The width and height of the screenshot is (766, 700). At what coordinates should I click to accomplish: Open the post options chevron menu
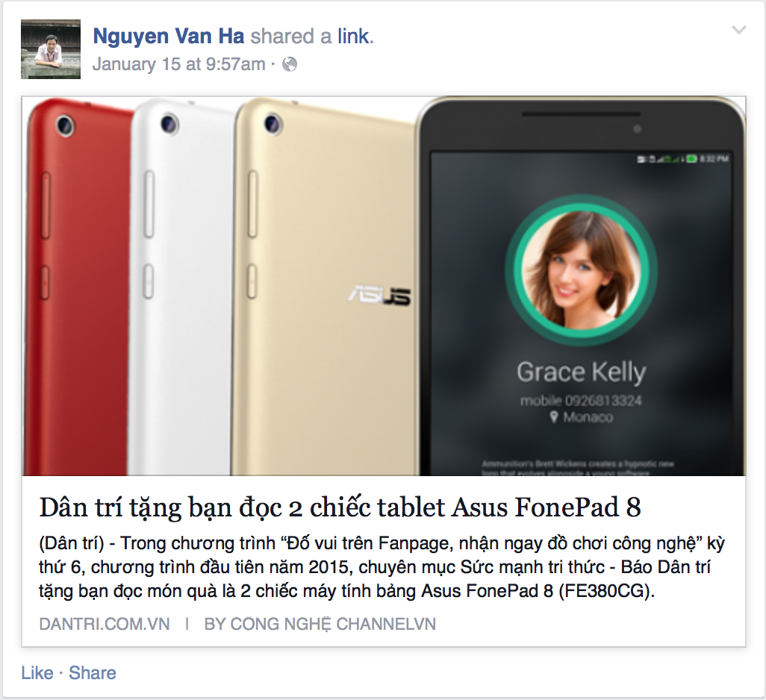[x=738, y=31]
